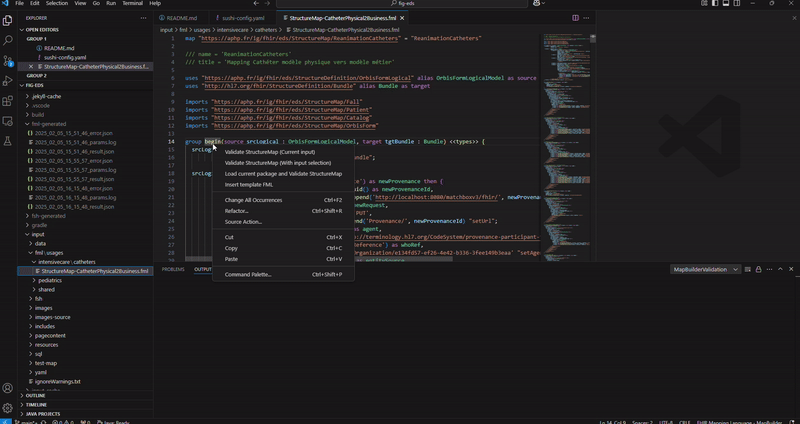
Task: Click the horizontal editor scrollbar
Action: click(319, 259)
